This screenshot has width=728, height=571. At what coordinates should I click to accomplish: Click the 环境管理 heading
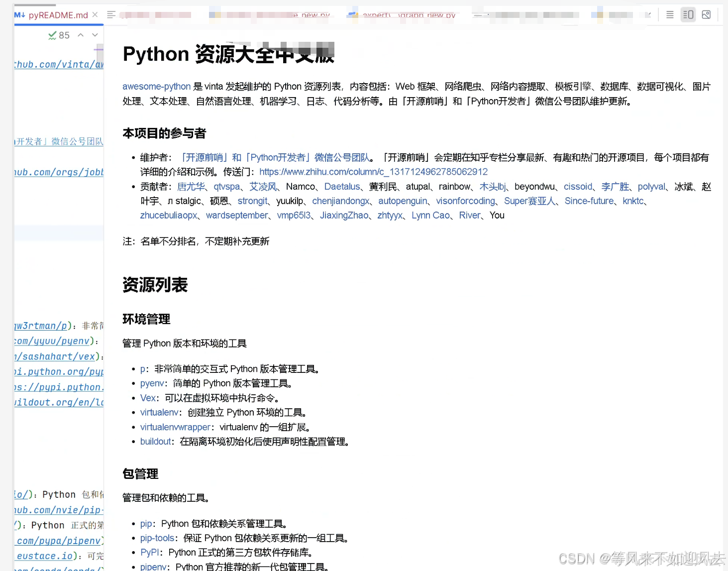(146, 320)
